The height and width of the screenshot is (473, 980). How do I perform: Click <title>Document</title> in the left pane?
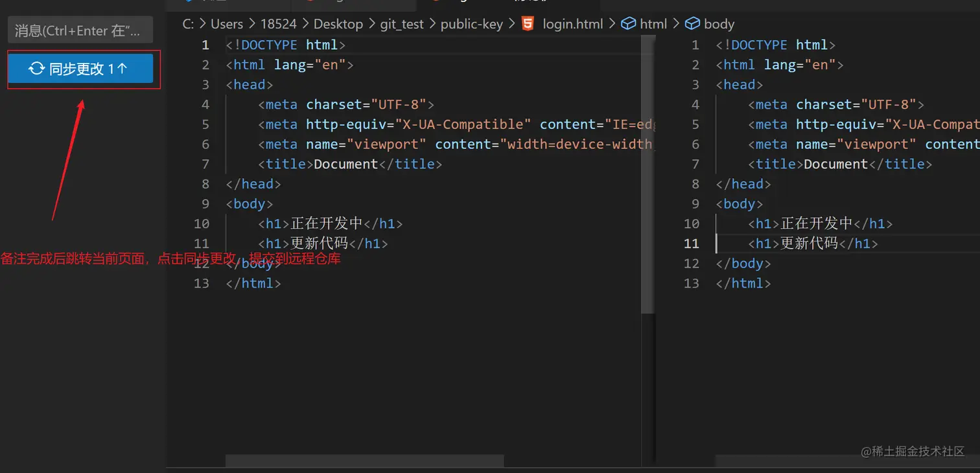pyautogui.click(x=350, y=164)
